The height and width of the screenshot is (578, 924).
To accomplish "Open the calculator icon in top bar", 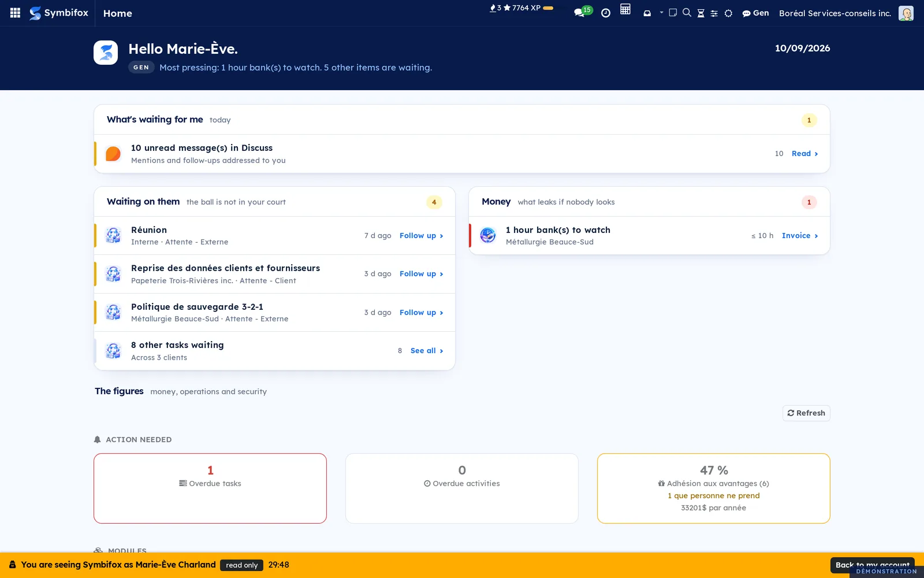I will click(x=625, y=9).
